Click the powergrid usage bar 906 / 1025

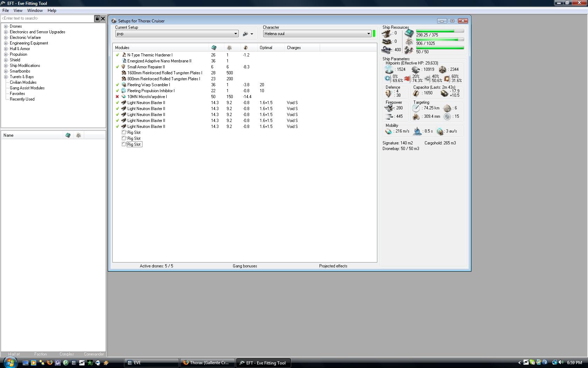coord(440,40)
